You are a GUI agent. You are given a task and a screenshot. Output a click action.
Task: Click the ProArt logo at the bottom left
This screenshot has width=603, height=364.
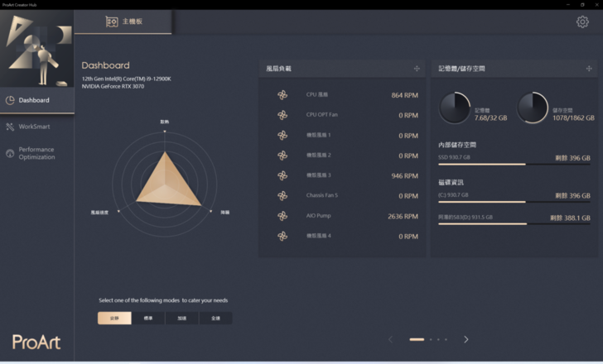[36, 342]
